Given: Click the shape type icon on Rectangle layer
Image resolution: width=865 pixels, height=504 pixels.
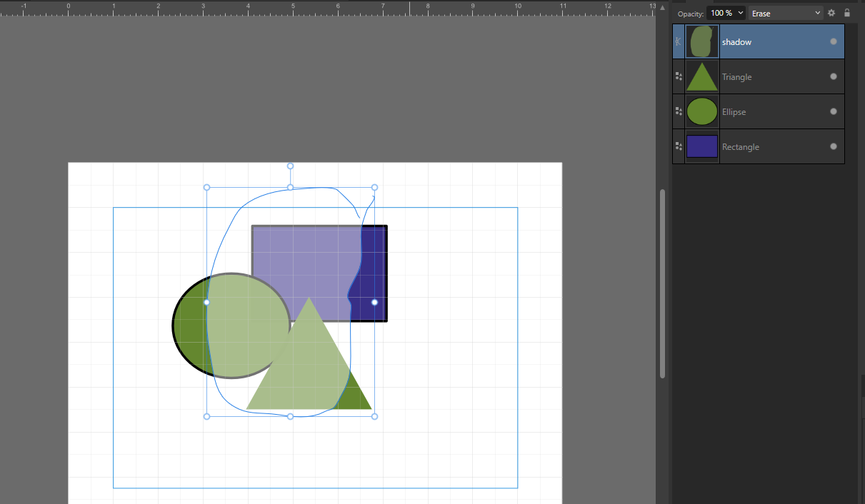Looking at the screenshot, I should pyautogui.click(x=679, y=146).
